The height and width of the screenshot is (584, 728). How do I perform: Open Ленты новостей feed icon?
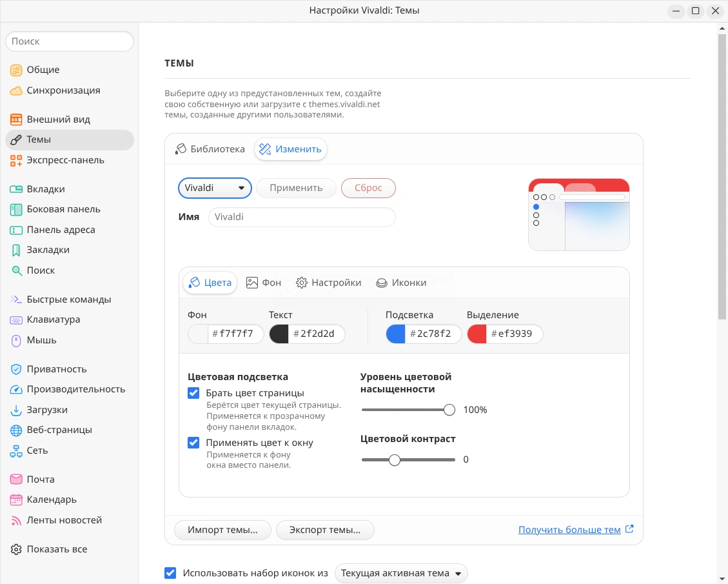16,520
